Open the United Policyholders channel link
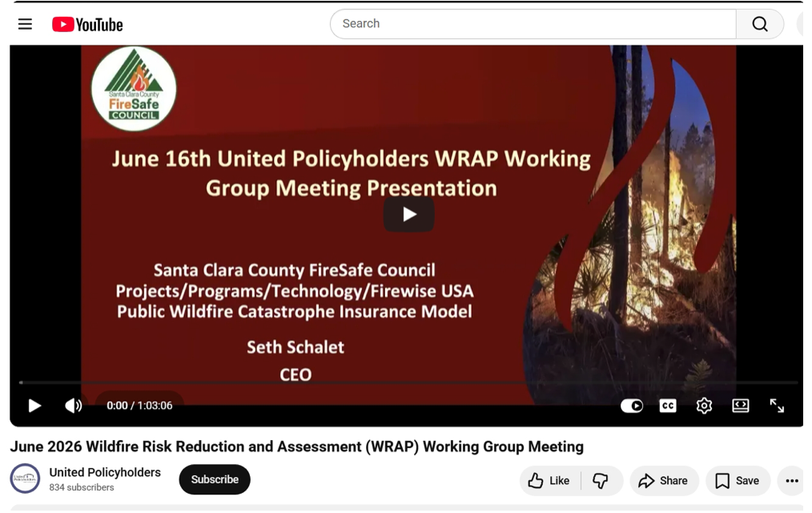 pos(105,473)
